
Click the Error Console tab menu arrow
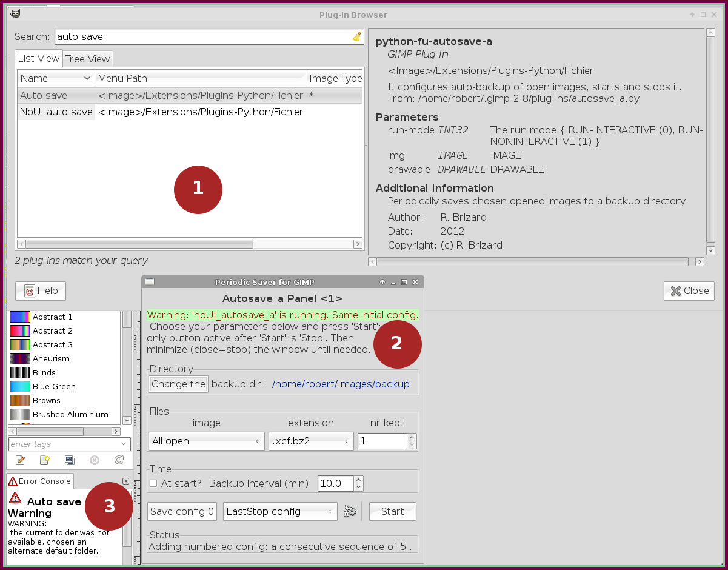point(125,481)
